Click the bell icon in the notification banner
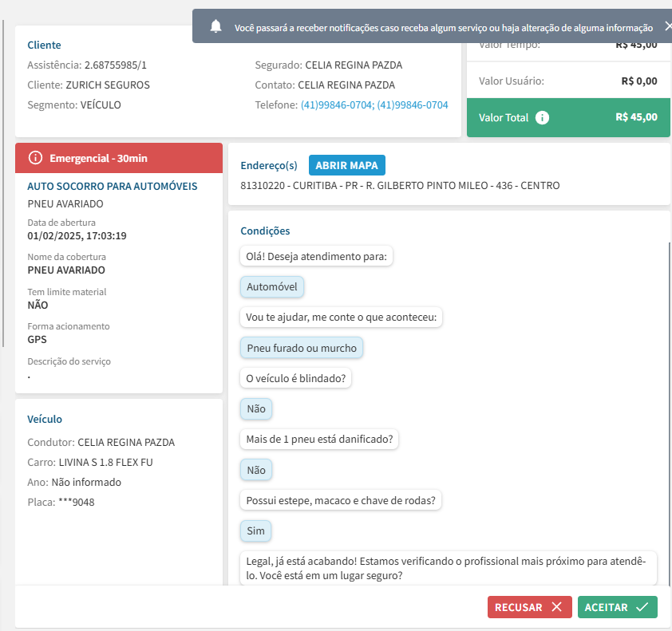672x631 pixels. tap(215, 27)
